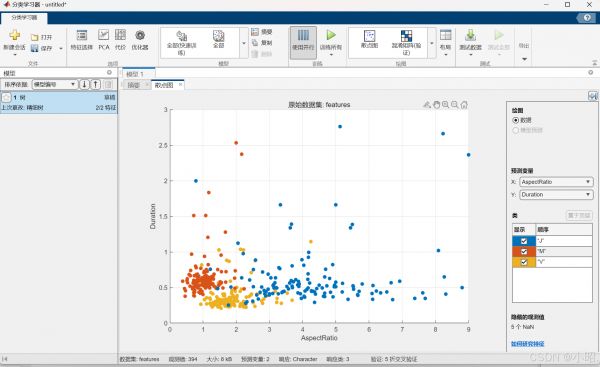The image size is (600, 367).
Task: Collapse the toolstrip with the ribbon minimize icon
Action: [x=595, y=63]
